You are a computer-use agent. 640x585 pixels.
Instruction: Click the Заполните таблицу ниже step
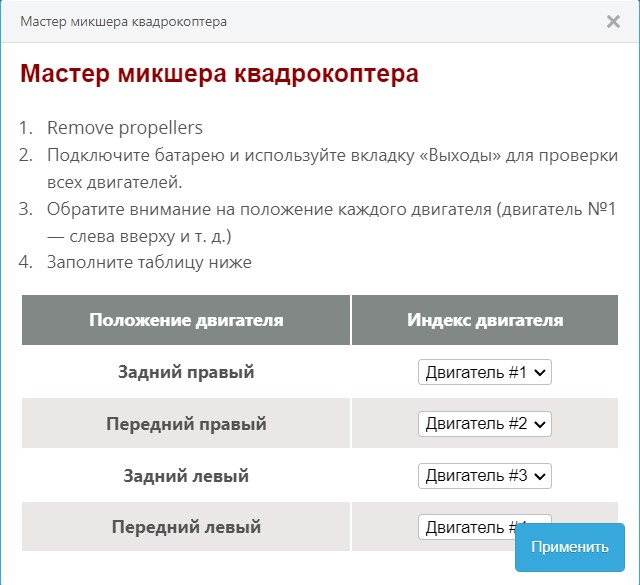click(149, 263)
